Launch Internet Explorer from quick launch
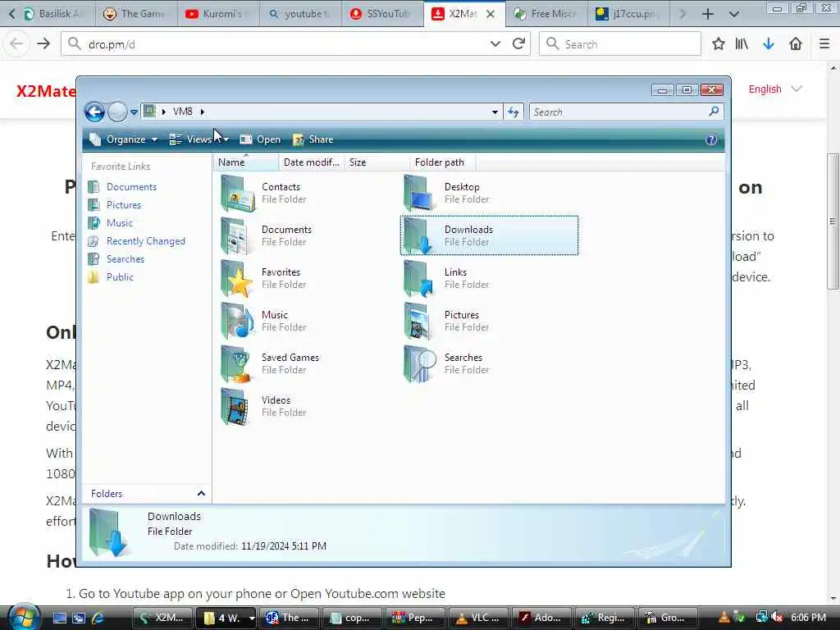This screenshot has width=840, height=630. coord(98,618)
